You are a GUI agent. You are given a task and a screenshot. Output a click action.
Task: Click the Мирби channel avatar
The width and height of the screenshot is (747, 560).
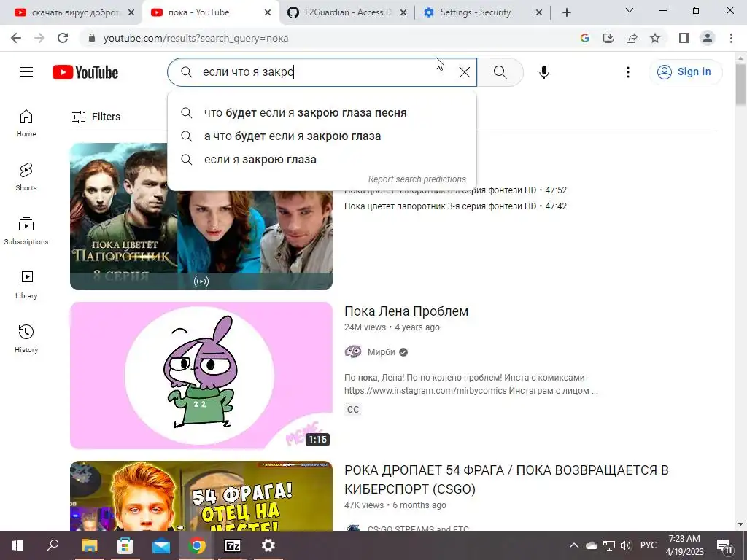coord(353,352)
